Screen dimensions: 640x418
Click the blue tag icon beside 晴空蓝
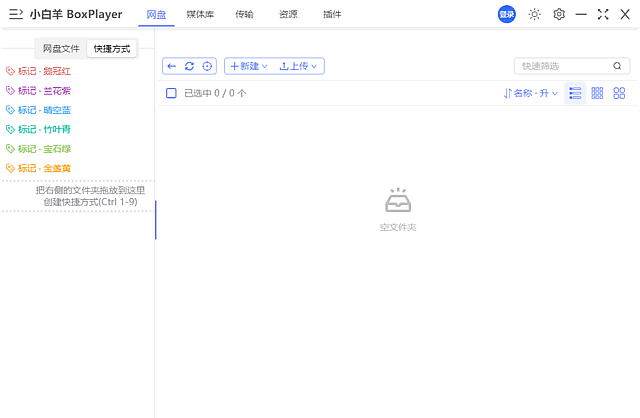click(x=10, y=110)
